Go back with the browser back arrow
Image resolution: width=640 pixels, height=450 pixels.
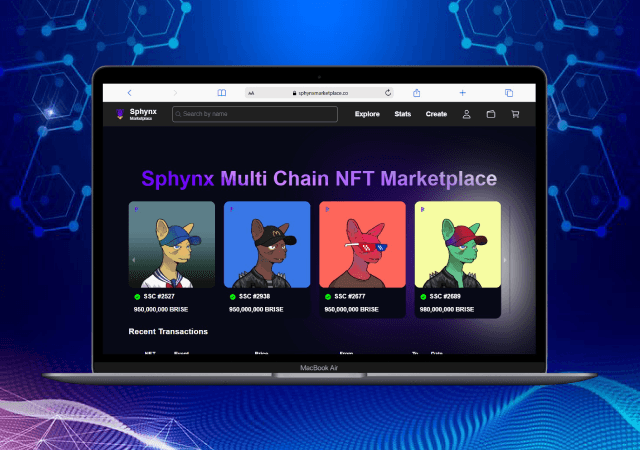[x=129, y=93]
